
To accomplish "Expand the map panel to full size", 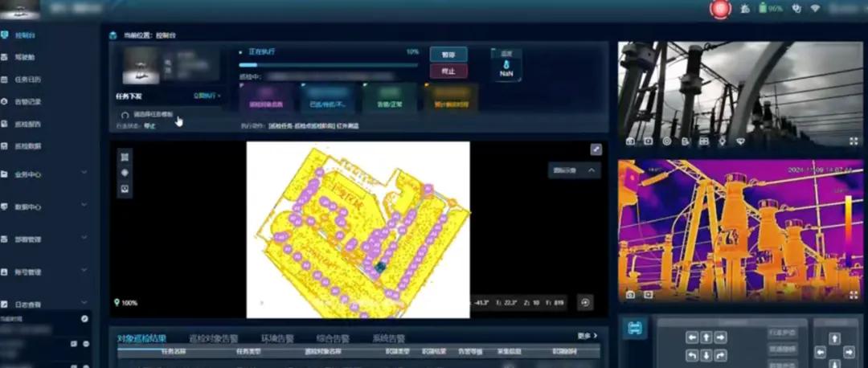I will pyautogui.click(x=596, y=149).
